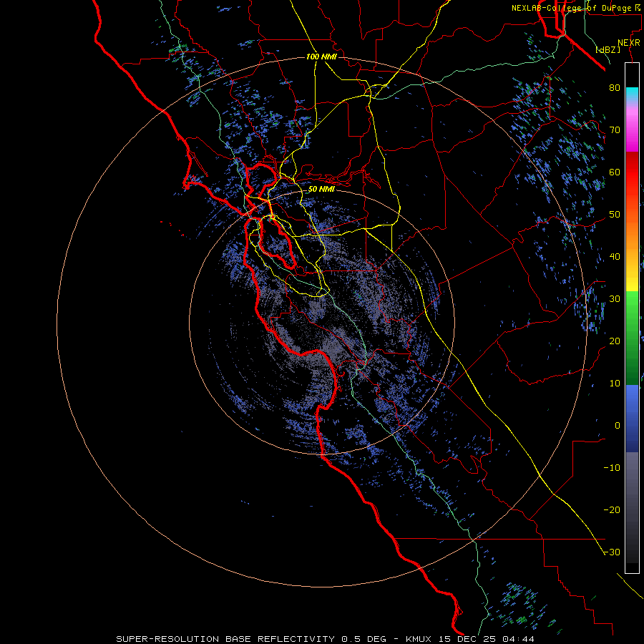Click the "KMUX" station identifier in caption
Screen dimensions: 644x644
point(419,639)
